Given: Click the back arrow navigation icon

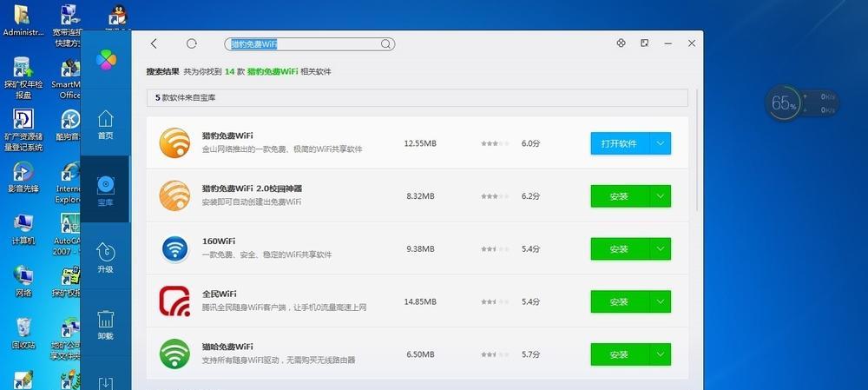Looking at the screenshot, I should click(x=154, y=43).
